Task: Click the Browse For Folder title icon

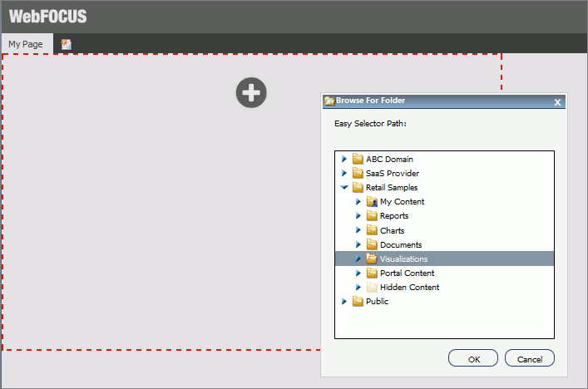Action: (x=329, y=101)
